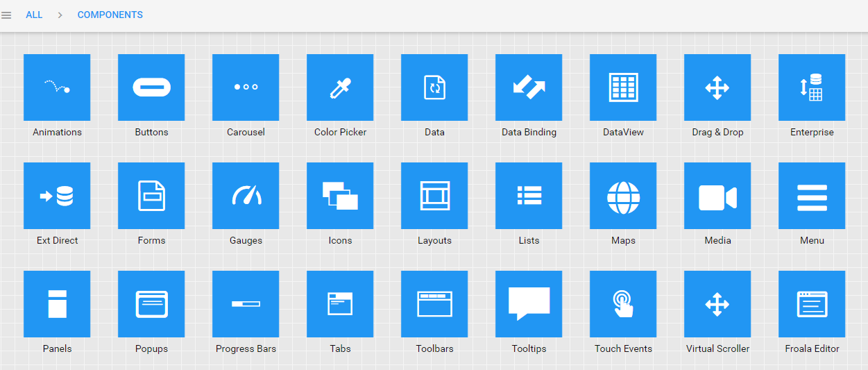The image size is (868, 370).
Task: Select the Media video camera tile
Action: pyautogui.click(x=717, y=196)
